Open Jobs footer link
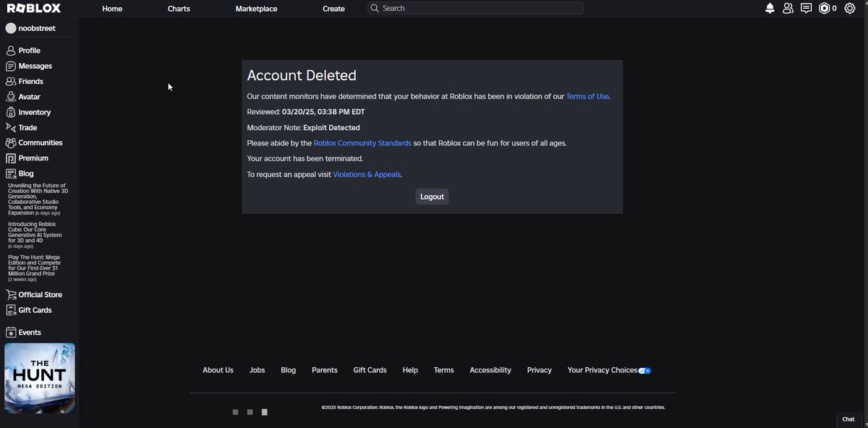Screen dimensions: 868x428 point(258,370)
